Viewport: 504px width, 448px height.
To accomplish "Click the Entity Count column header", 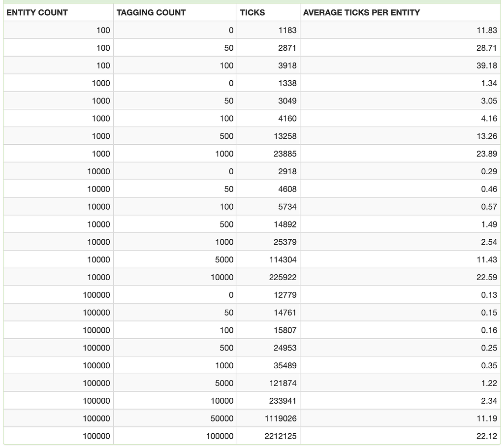I will coord(37,12).
